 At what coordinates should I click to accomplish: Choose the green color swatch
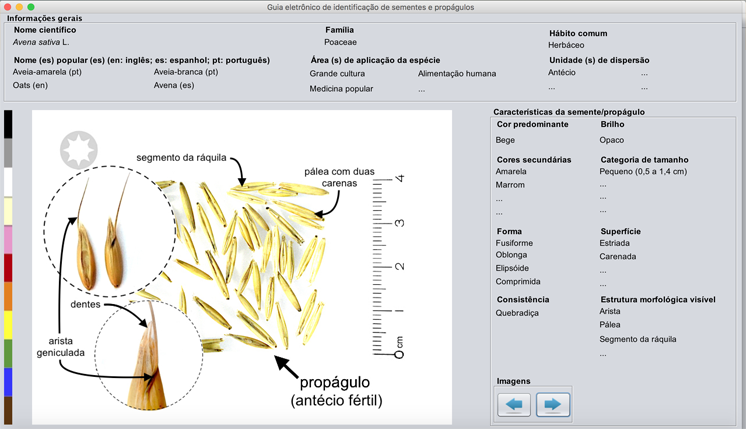click(8, 353)
